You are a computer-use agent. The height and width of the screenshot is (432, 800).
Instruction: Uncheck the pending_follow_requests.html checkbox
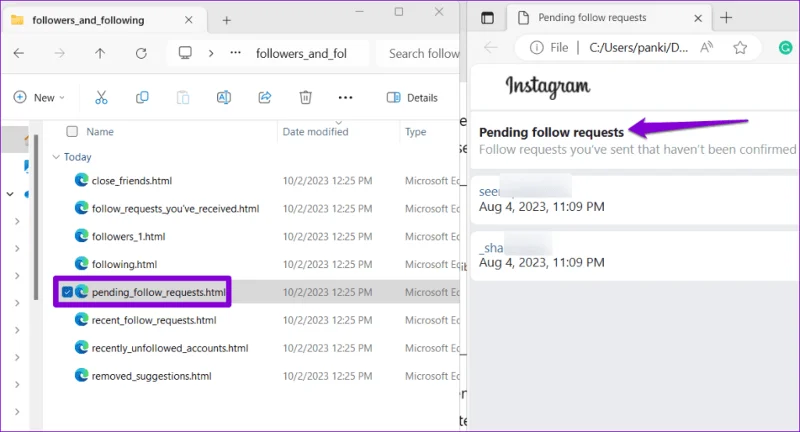(67, 292)
